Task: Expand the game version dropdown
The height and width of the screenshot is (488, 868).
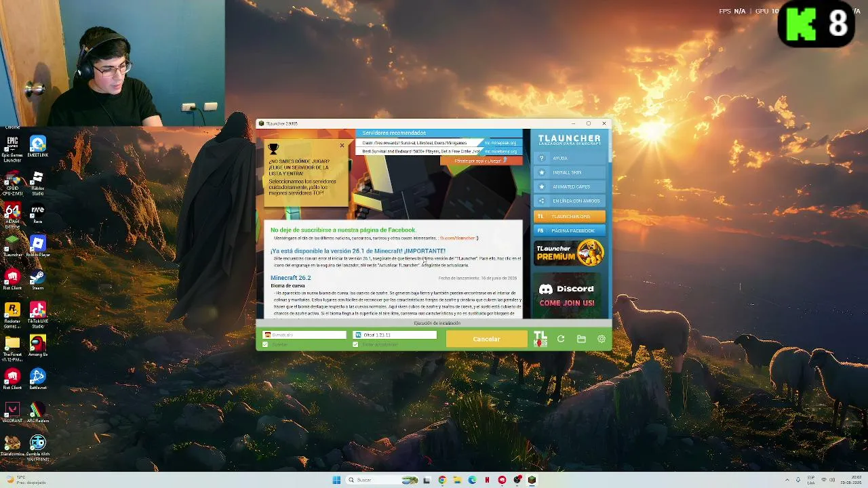Action: point(395,335)
